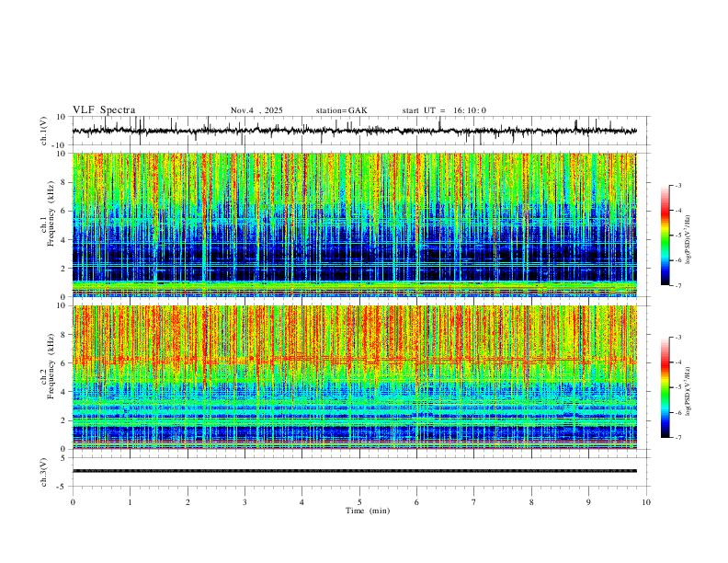Click the time axis tick label '5'
The image size is (728, 563).
tap(359, 502)
